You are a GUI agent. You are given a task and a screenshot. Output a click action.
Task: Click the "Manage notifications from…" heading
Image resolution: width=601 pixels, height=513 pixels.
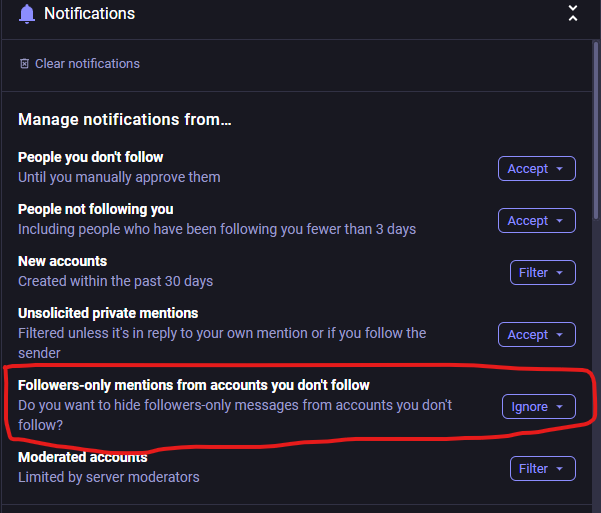[125, 121]
